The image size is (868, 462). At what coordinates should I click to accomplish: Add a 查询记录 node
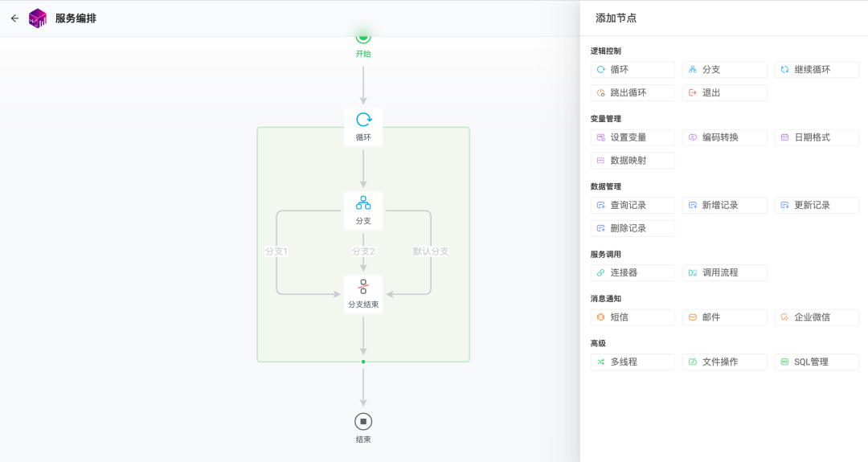(x=633, y=205)
